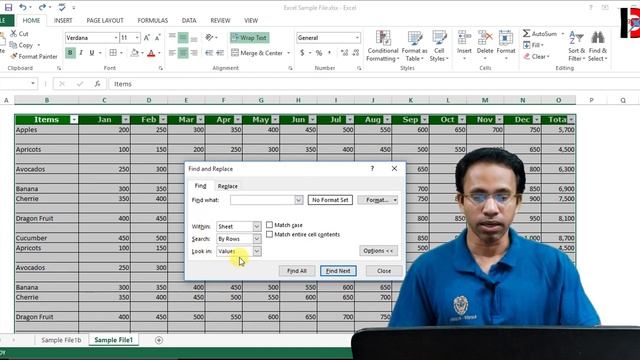
Task: Open the Format button dropdown arrow
Action: (395, 200)
